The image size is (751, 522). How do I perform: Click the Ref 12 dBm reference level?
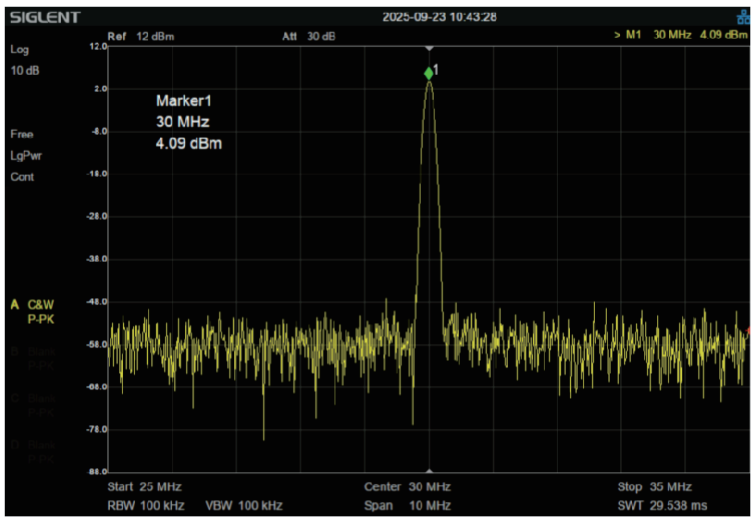[x=140, y=37]
